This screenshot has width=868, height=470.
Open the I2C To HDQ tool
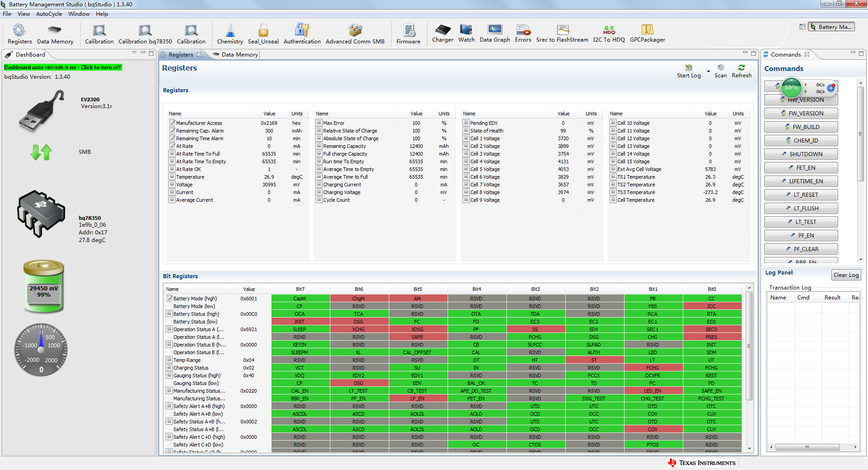tap(609, 33)
